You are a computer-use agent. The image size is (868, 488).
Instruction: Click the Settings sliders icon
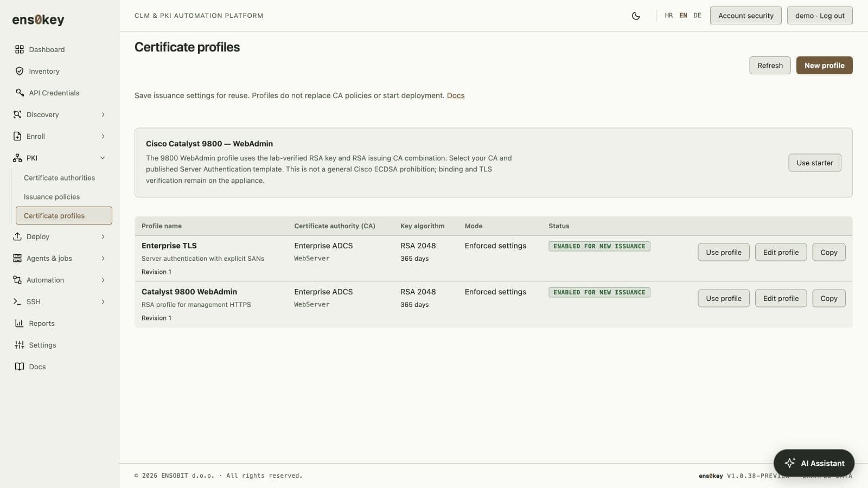coord(20,345)
